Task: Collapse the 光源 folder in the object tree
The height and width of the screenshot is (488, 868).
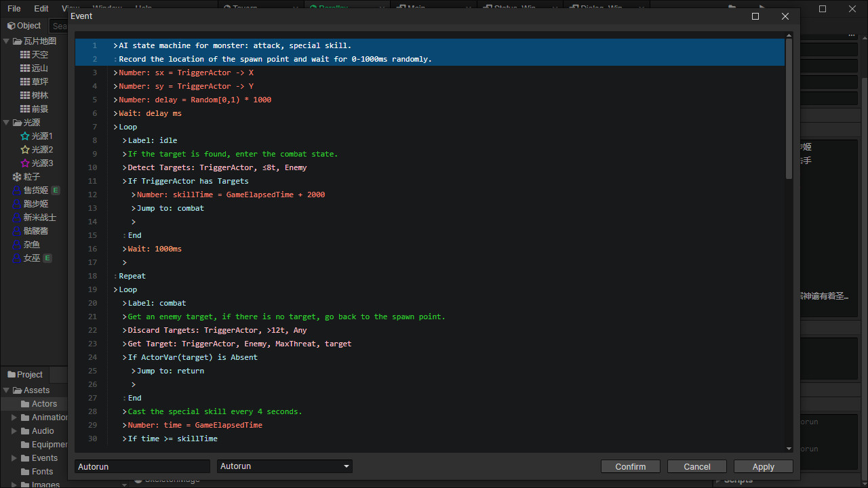Action: click(x=5, y=122)
